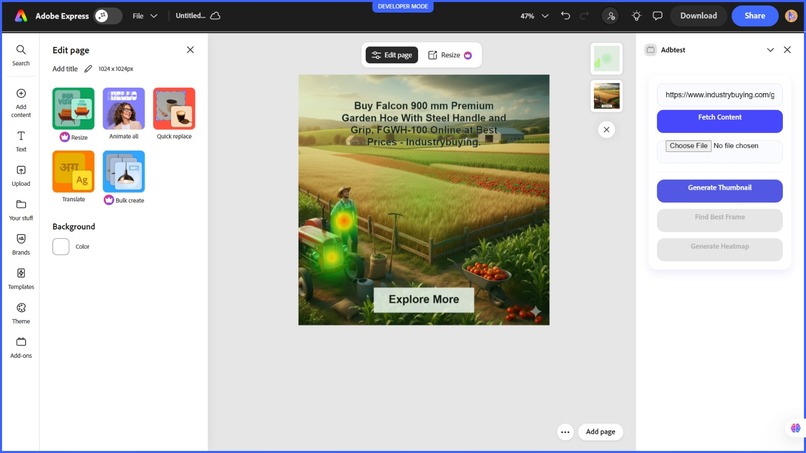Click Add title text
The height and width of the screenshot is (453, 806).
(x=65, y=68)
